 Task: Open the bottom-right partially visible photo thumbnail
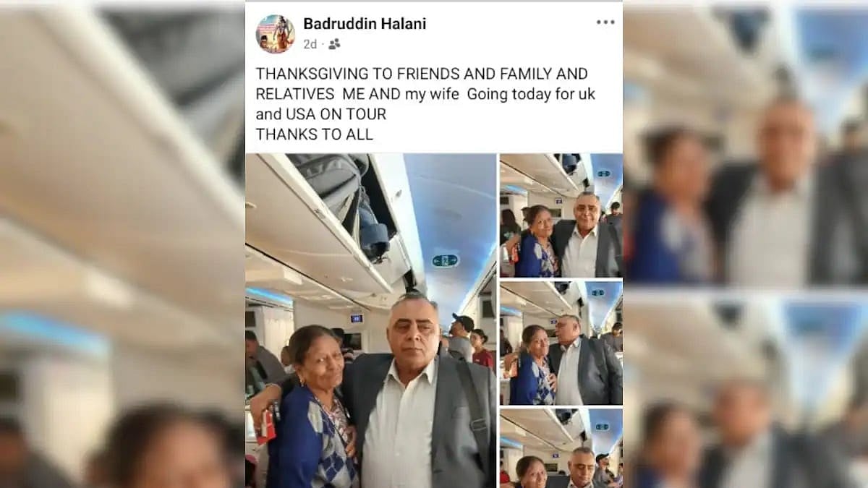pyautogui.click(x=561, y=448)
